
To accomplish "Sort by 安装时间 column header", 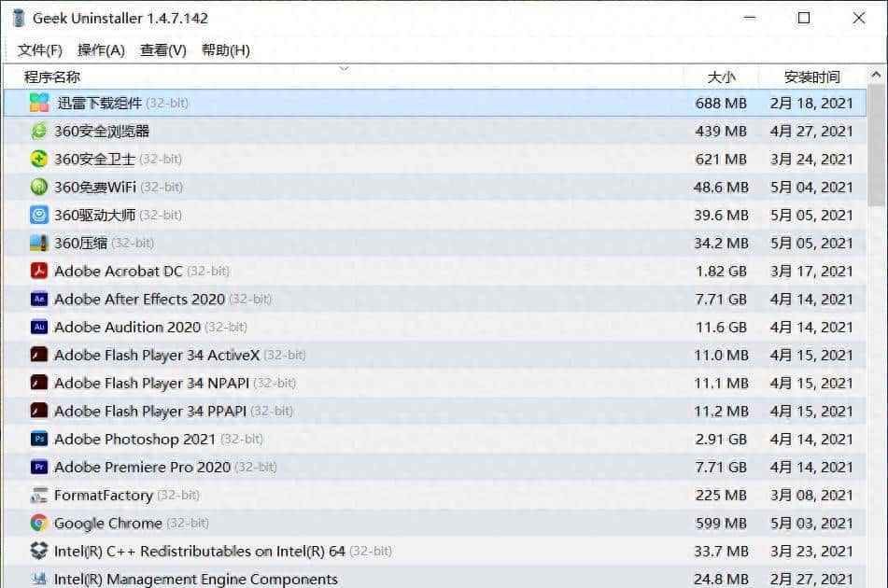I will point(812,77).
